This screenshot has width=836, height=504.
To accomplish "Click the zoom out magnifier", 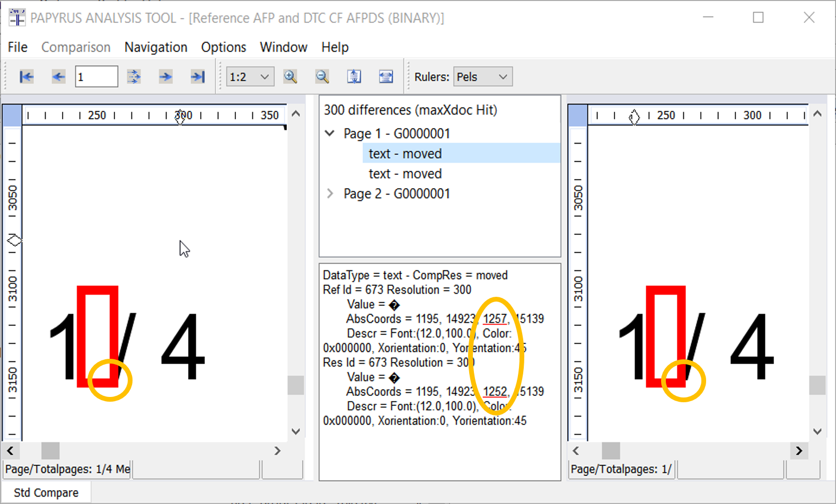I will tap(322, 77).
